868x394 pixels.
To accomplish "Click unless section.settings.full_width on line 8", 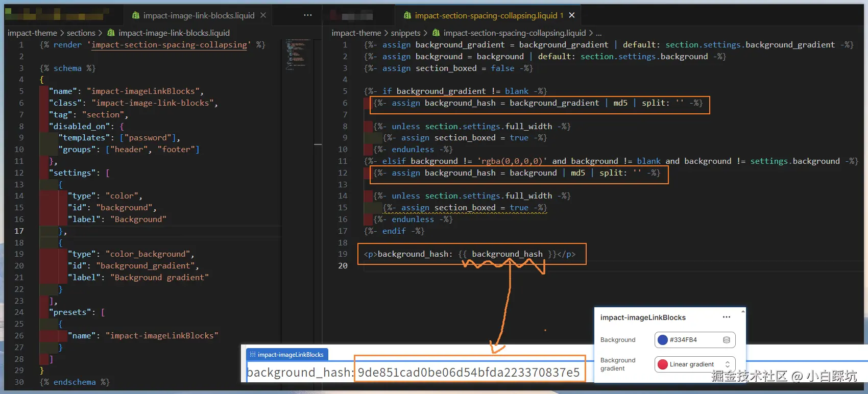I will [x=472, y=127].
